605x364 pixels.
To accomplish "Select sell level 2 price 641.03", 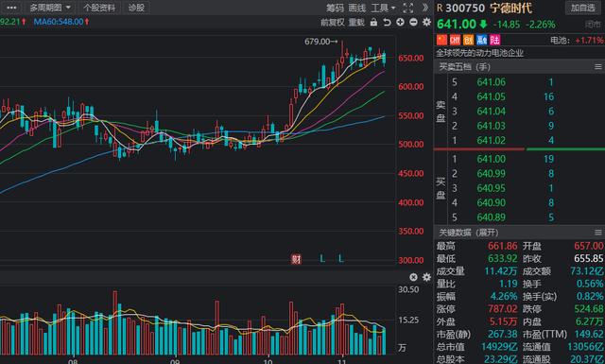I will pos(491,126).
